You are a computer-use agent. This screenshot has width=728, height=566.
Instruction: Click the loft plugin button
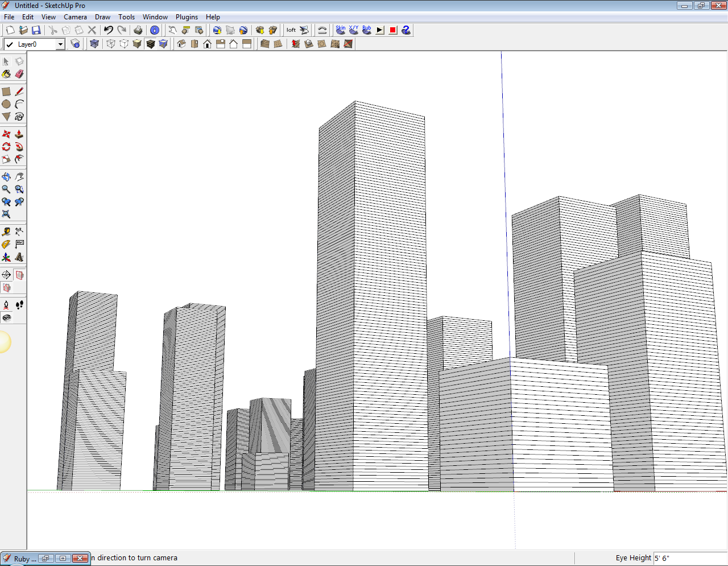291,30
